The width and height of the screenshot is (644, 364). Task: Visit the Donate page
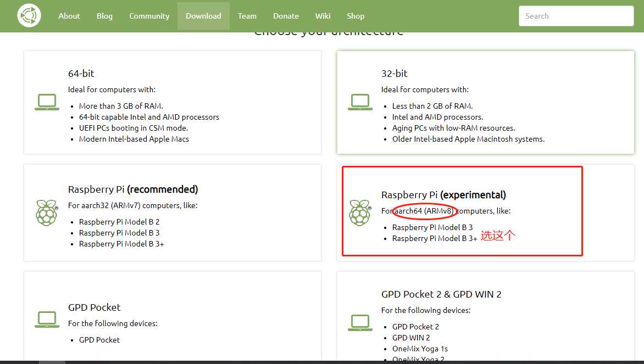point(286,16)
